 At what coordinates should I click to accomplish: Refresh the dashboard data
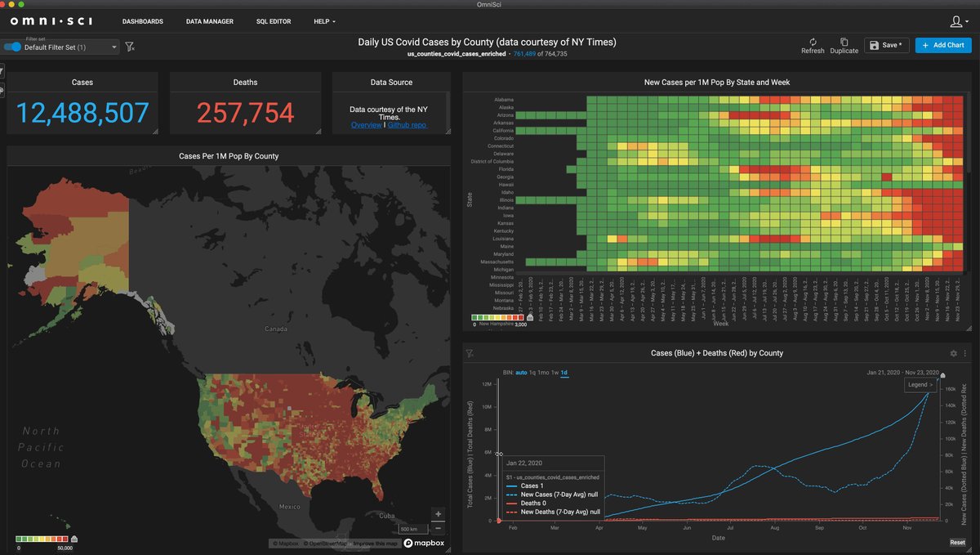click(x=812, y=46)
